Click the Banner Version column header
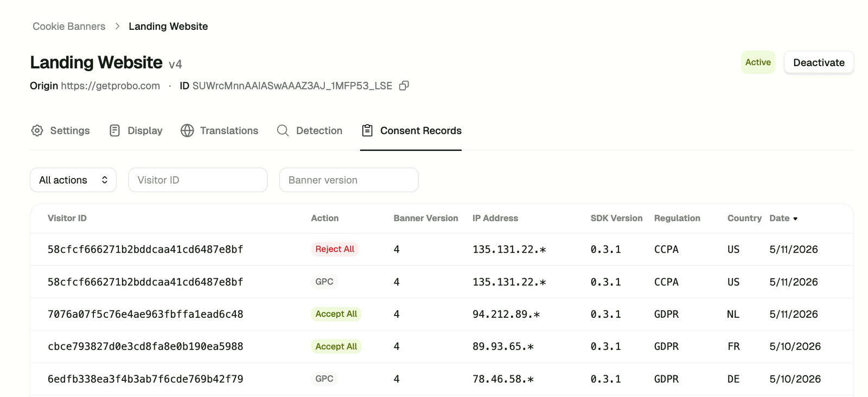 [x=426, y=218]
